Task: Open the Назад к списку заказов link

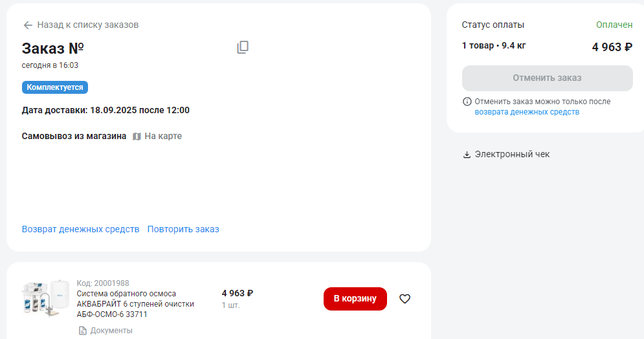Action: point(88,25)
